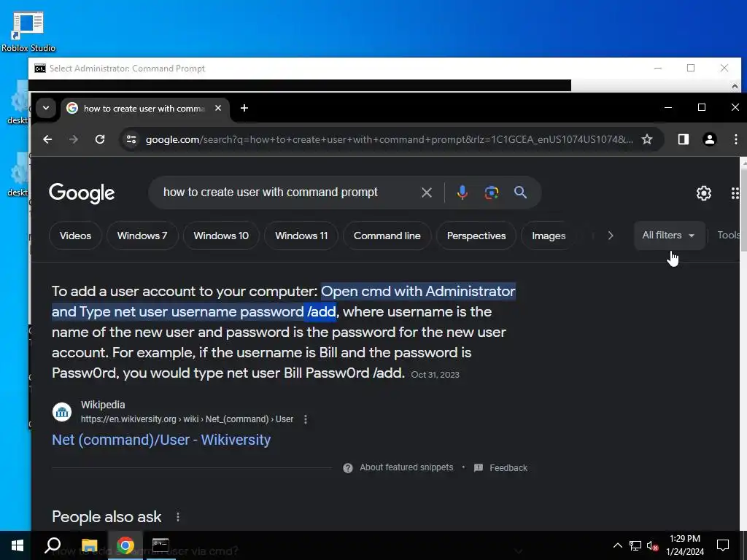Open a new Chrome tab
The width and height of the screenshot is (747, 560).
(x=244, y=108)
